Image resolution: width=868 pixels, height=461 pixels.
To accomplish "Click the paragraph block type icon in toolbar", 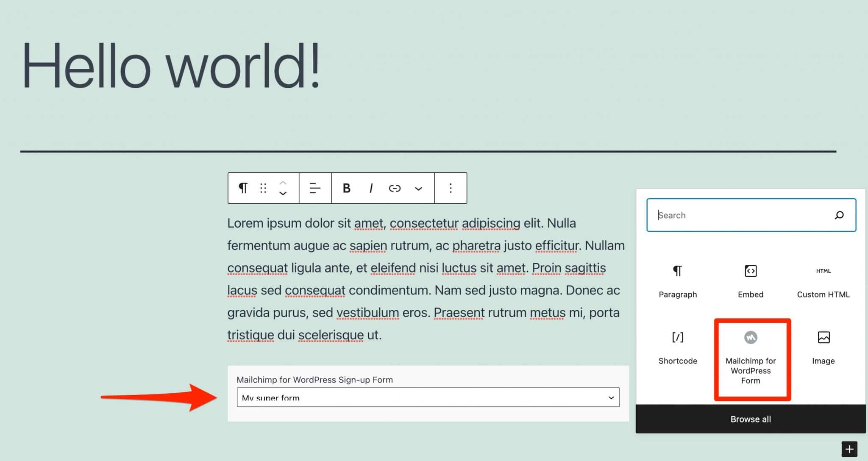I will coord(243,188).
